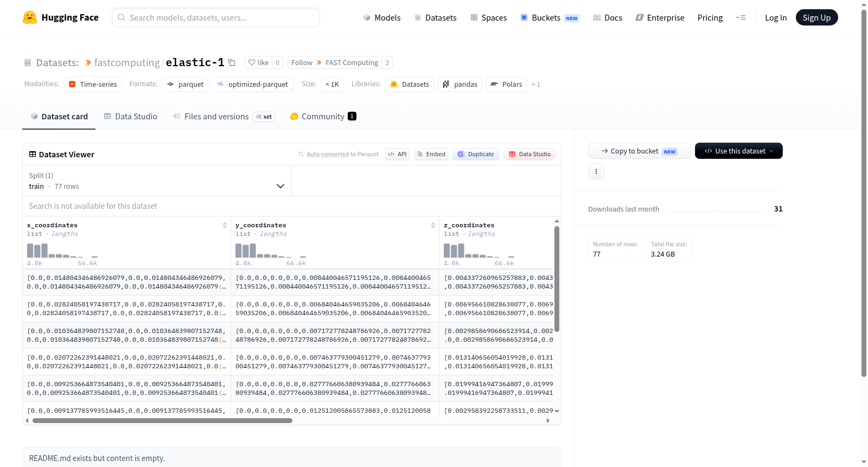868x467 pixels.
Task: Click the Downloads last month value 31
Action: pos(778,209)
